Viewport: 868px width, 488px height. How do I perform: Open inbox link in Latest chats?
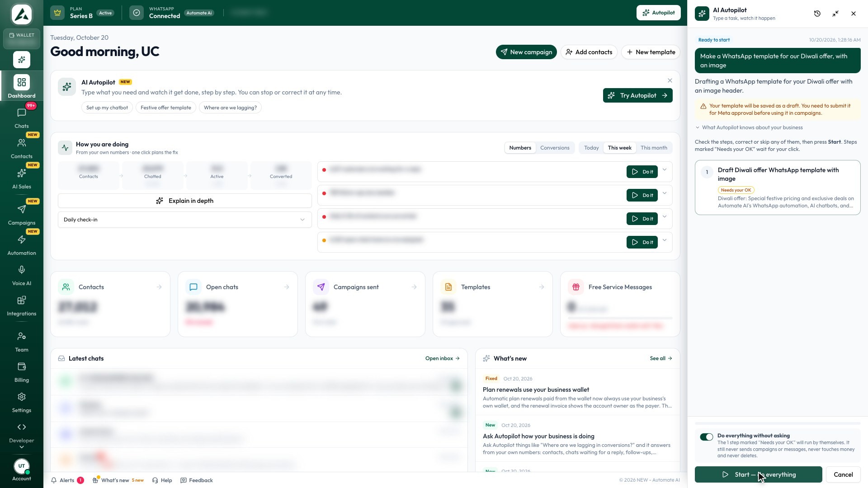coord(442,358)
